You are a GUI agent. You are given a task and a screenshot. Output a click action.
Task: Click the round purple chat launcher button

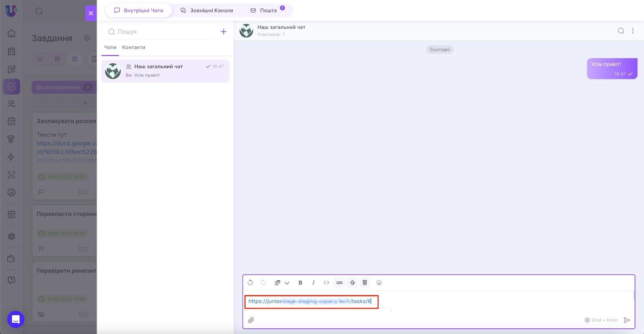[x=16, y=320]
